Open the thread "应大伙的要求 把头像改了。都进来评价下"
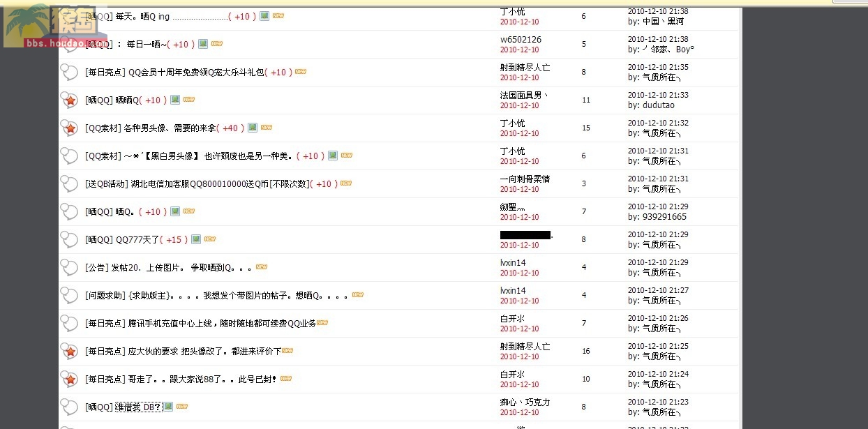The width and height of the screenshot is (868, 429). point(205,351)
